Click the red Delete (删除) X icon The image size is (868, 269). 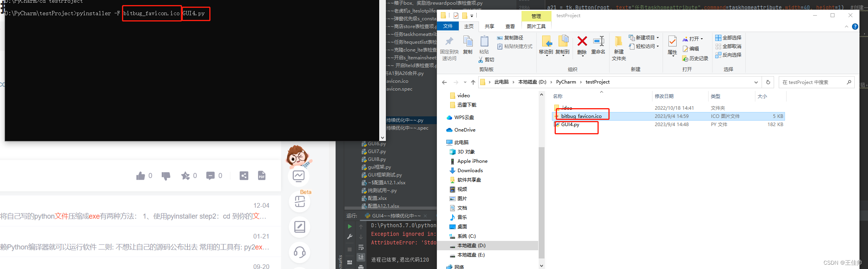[x=582, y=41]
